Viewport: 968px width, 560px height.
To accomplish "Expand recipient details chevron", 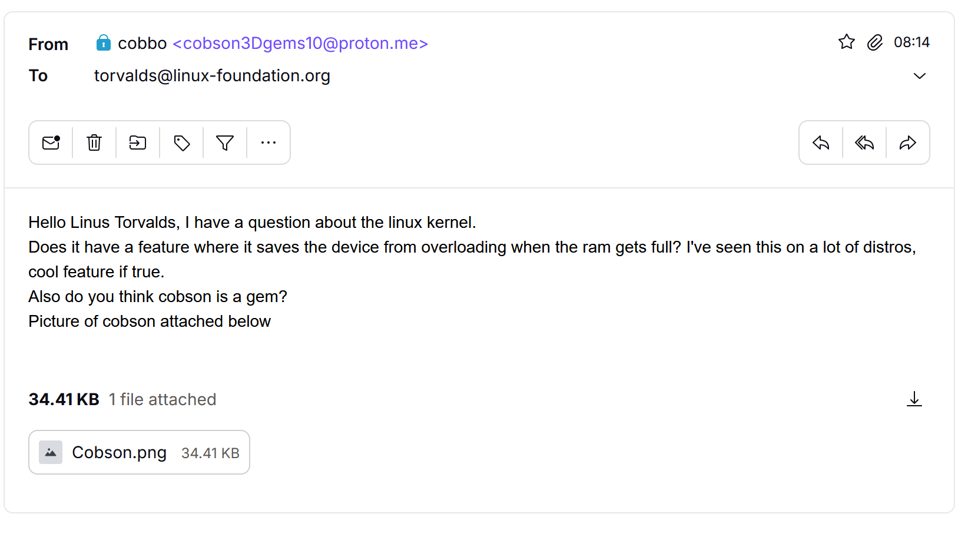I will (x=920, y=76).
